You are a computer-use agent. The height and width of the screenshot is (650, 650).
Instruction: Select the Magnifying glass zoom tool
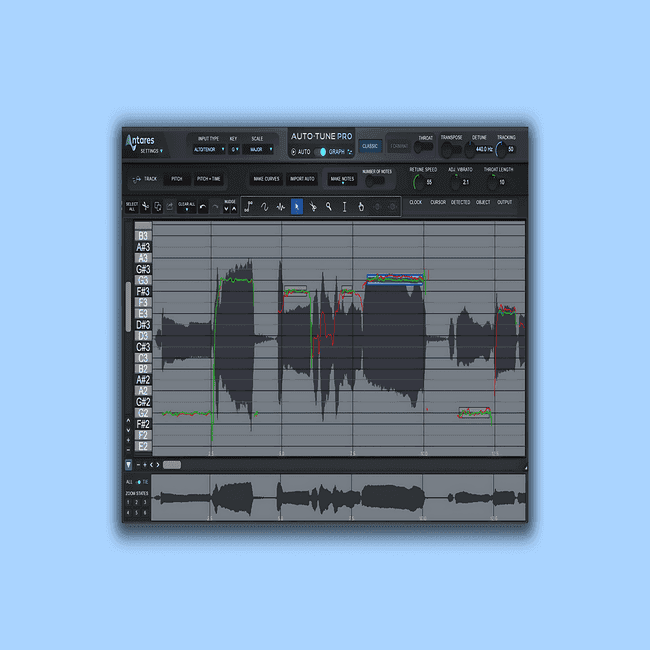[x=329, y=206]
